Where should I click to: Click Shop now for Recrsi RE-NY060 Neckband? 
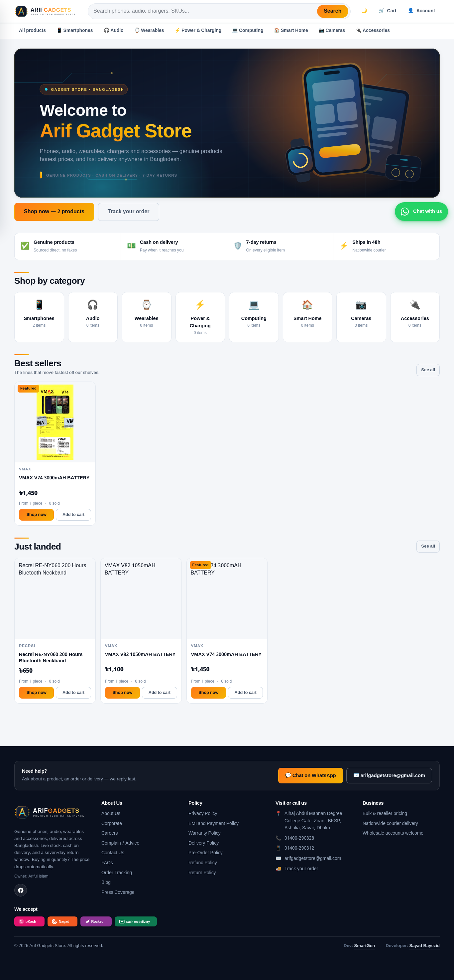click(x=37, y=692)
